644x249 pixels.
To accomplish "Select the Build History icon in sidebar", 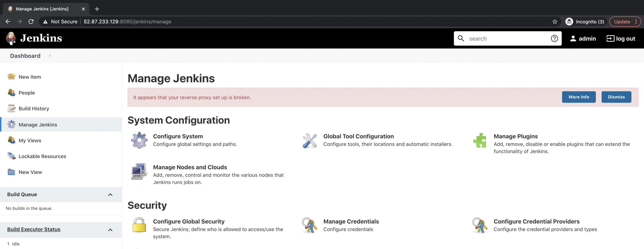I will [11, 108].
